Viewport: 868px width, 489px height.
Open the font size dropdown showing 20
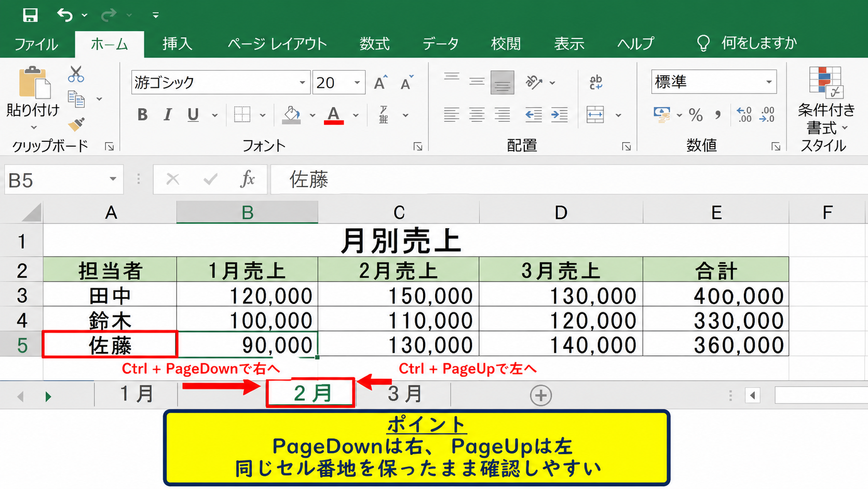point(357,83)
